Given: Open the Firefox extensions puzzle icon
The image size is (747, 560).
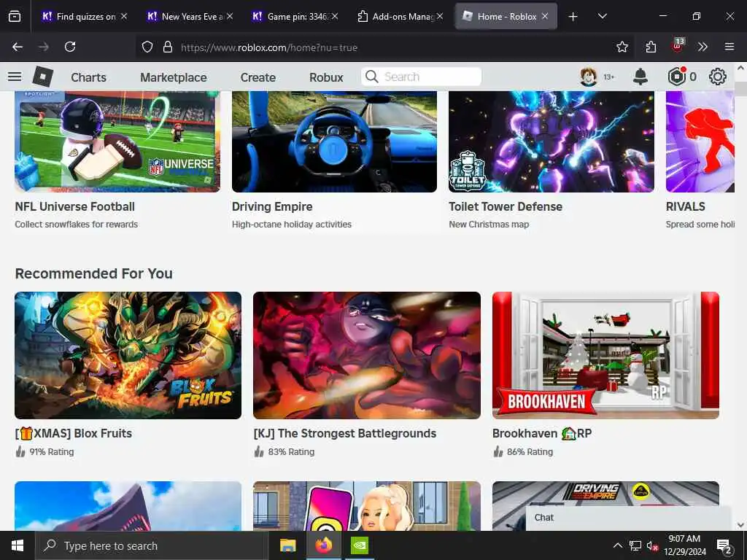Looking at the screenshot, I should click(x=651, y=47).
